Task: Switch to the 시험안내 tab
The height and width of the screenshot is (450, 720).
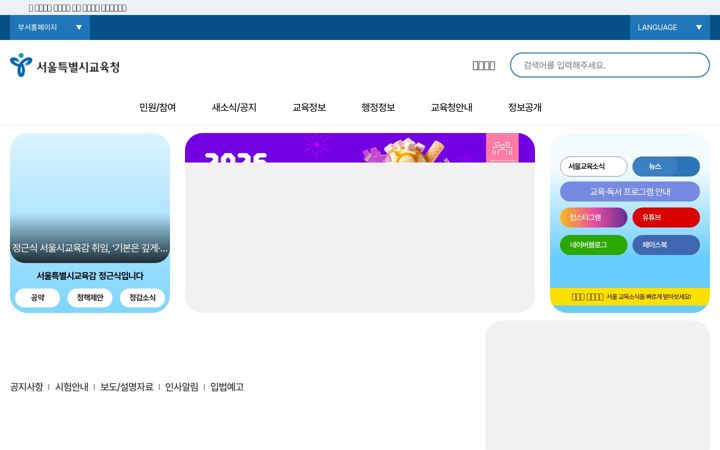Action: pos(72,387)
